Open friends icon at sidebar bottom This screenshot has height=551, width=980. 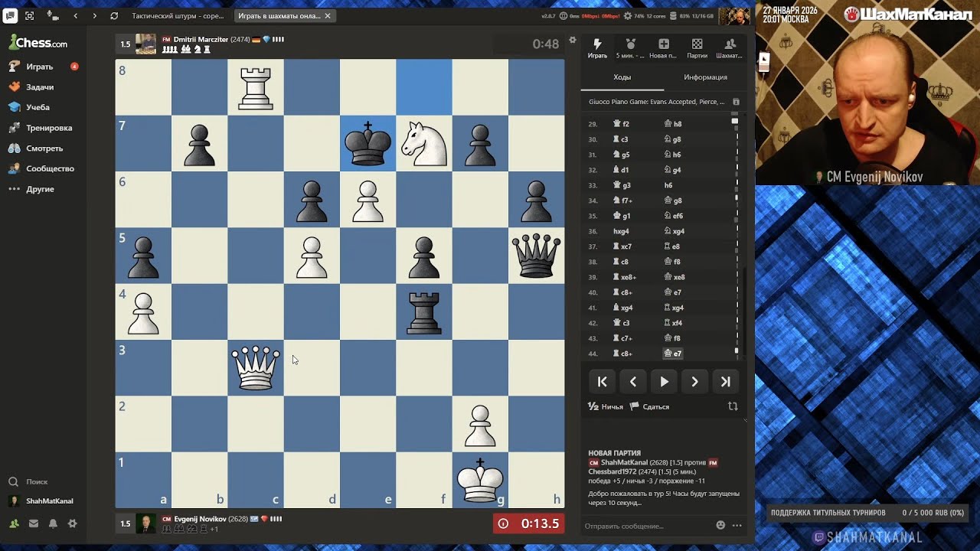[14, 523]
